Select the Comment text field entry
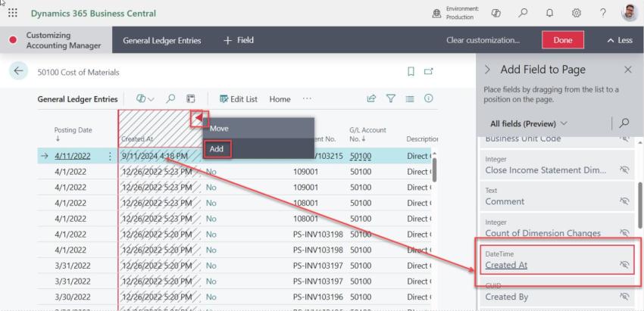Viewport: 644px width, 311px height. click(557, 196)
